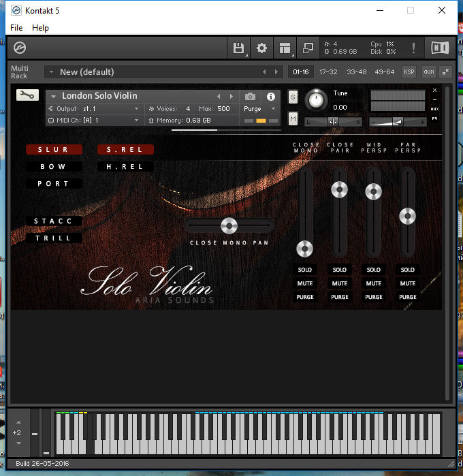Click the Tune knob

(x=315, y=100)
